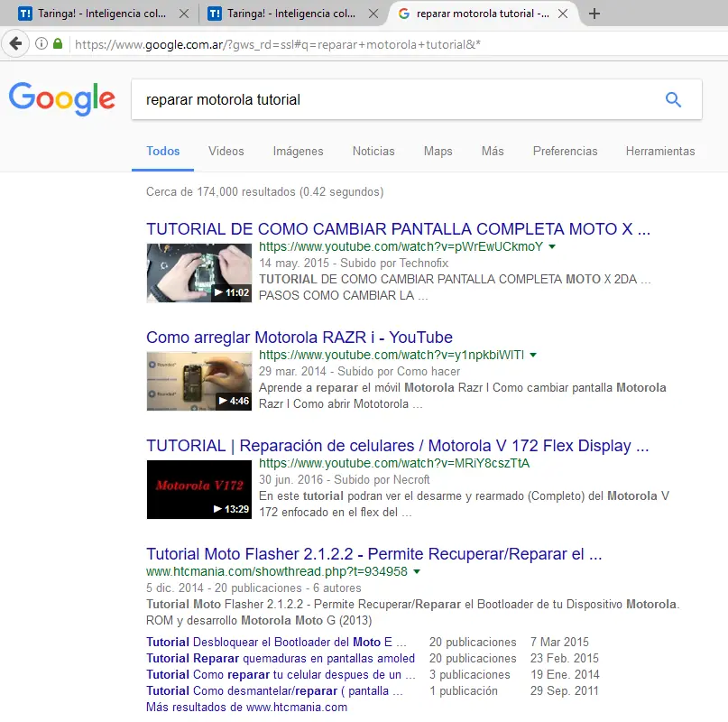Open Tutorial Como reparar tu celular link
The image size is (728, 722).
(281, 674)
